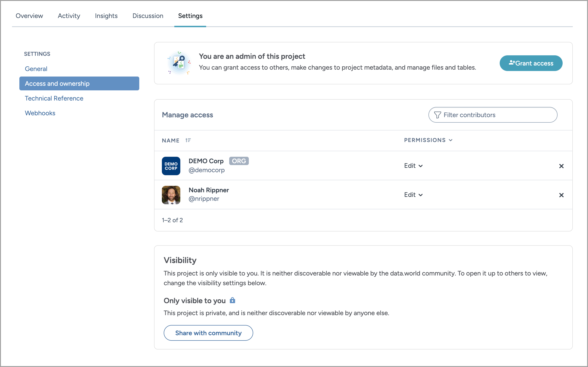Click the @democorp handle
The image size is (588, 367).
pyautogui.click(x=207, y=170)
